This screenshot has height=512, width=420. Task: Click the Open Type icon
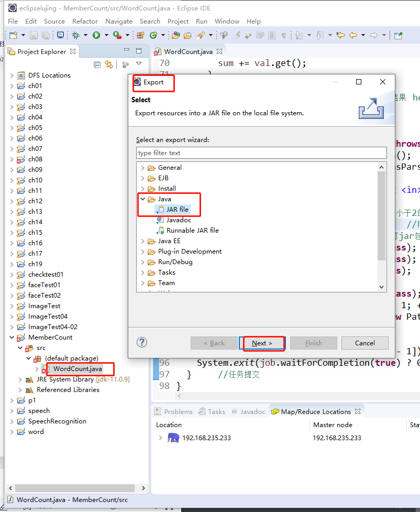coord(176,35)
